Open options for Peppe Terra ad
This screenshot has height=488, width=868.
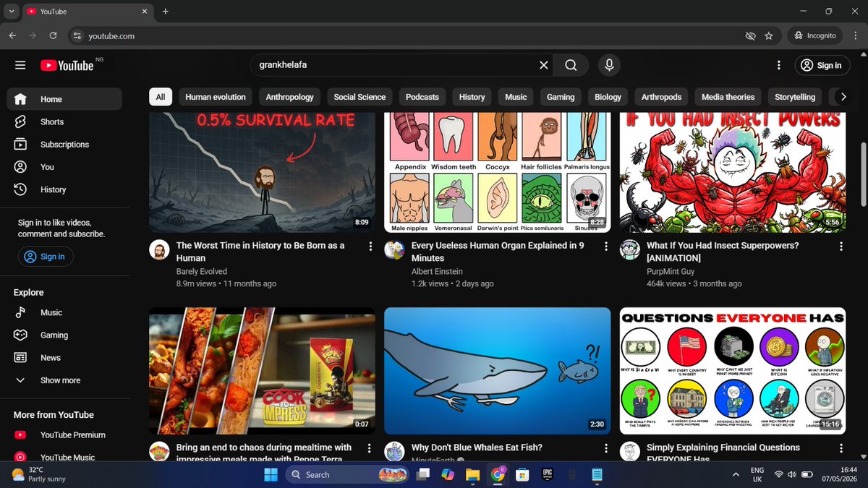coord(370,448)
